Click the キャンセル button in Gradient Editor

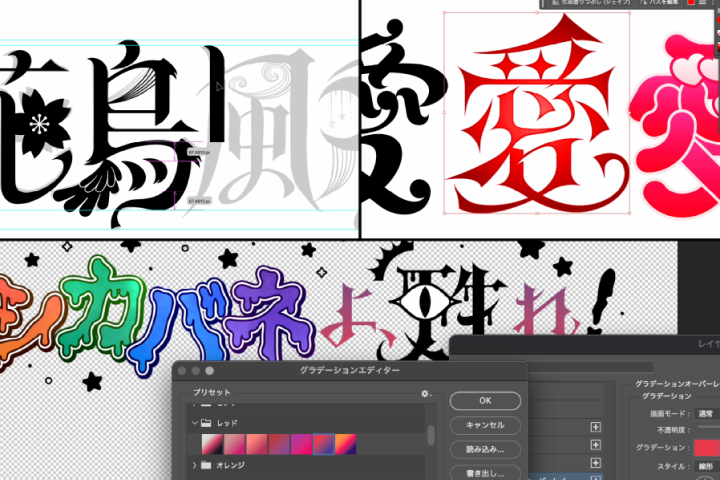tap(485, 425)
